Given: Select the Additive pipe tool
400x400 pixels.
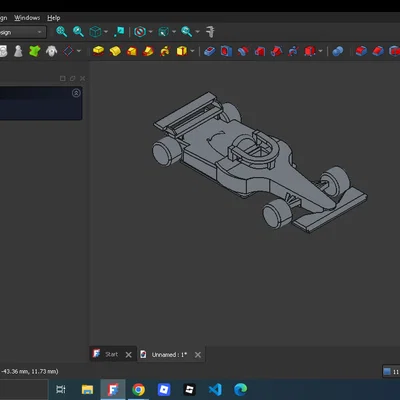Looking at the screenshot, I should tap(148, 51).
